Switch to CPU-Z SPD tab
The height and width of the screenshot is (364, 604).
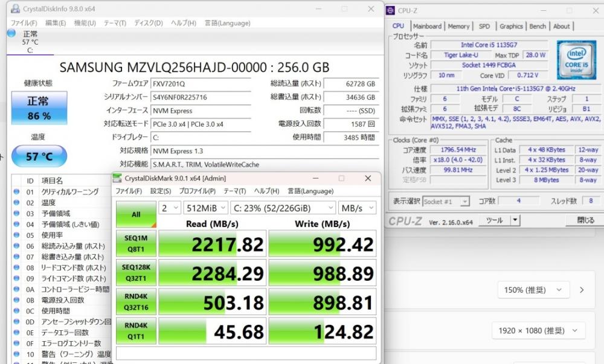[x=484, y=26]
